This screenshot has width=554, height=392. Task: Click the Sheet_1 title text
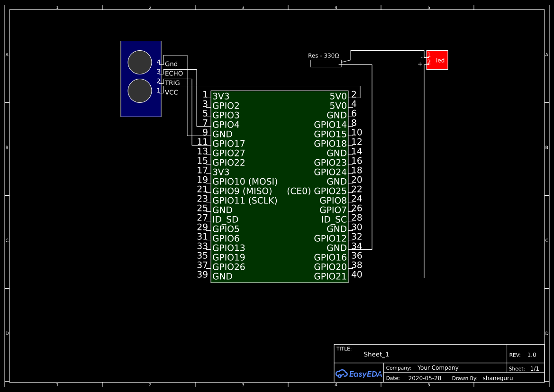click(x=375, y=354)
